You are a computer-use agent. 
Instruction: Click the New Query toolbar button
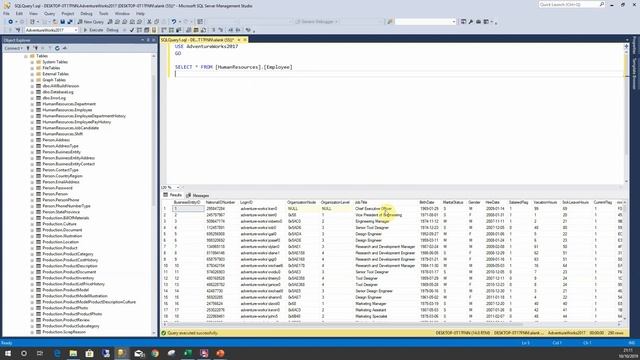point(91,22)
